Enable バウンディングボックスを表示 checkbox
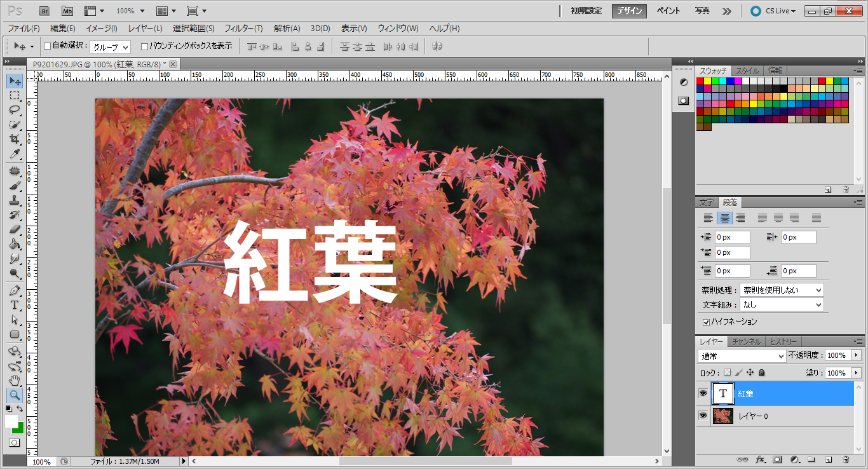This screenshot has width=868, height=469. pyautogui.click(x=144, y=46)
